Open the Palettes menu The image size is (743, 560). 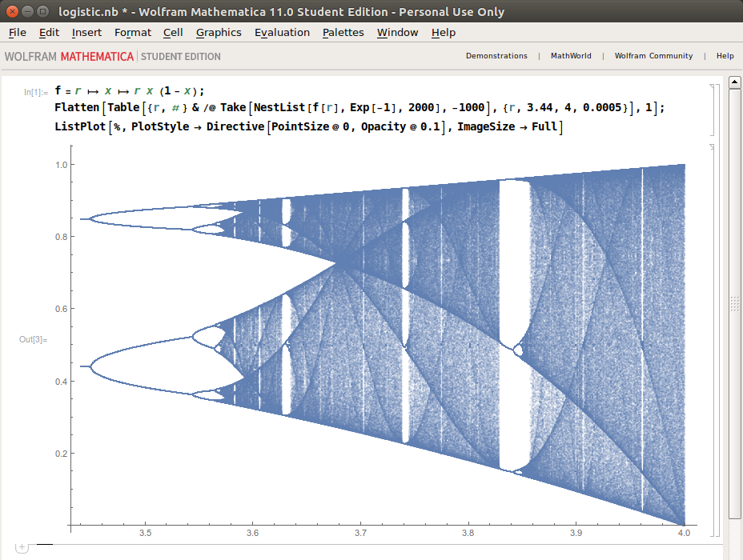click(343, 32)
